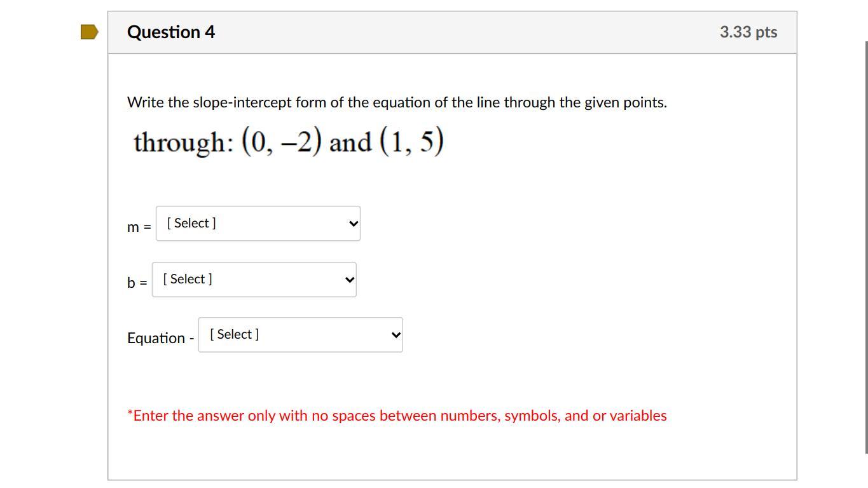Image resolution: width=868 pixels, height=488 pixels.
Task: Click the m = label
Action: point(139,227)
